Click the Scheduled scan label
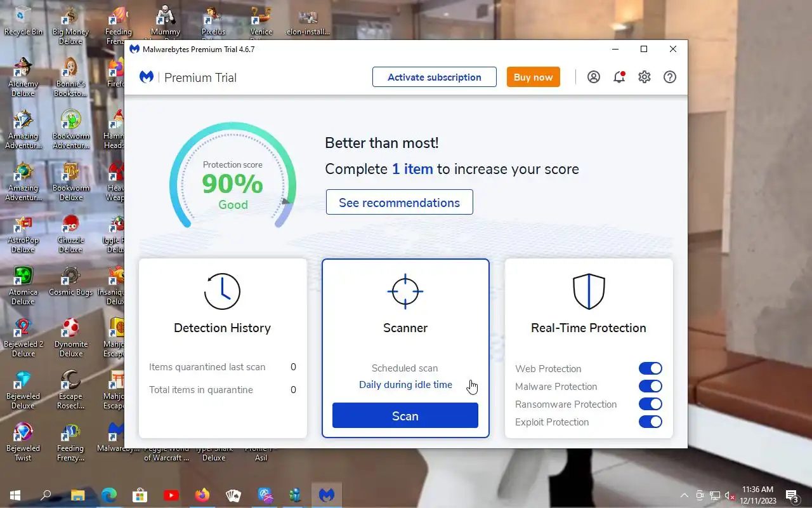 [x=405, y=368]
